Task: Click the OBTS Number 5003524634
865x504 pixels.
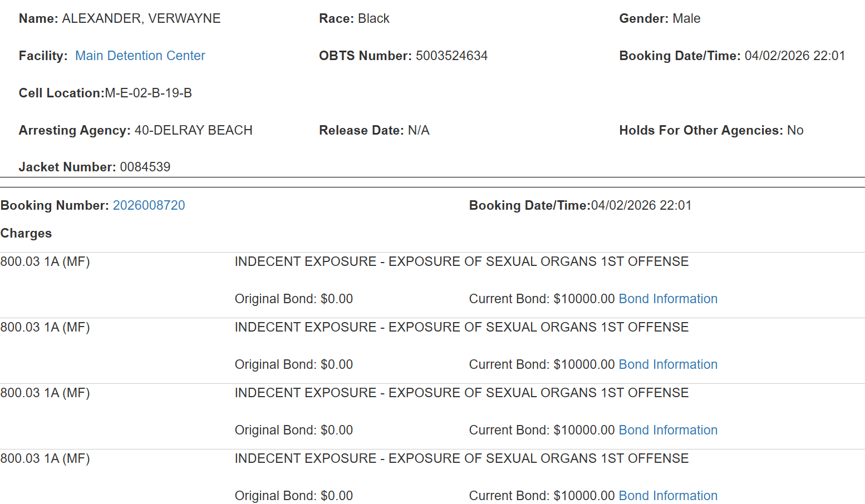Action: click(x=452, y=56)
